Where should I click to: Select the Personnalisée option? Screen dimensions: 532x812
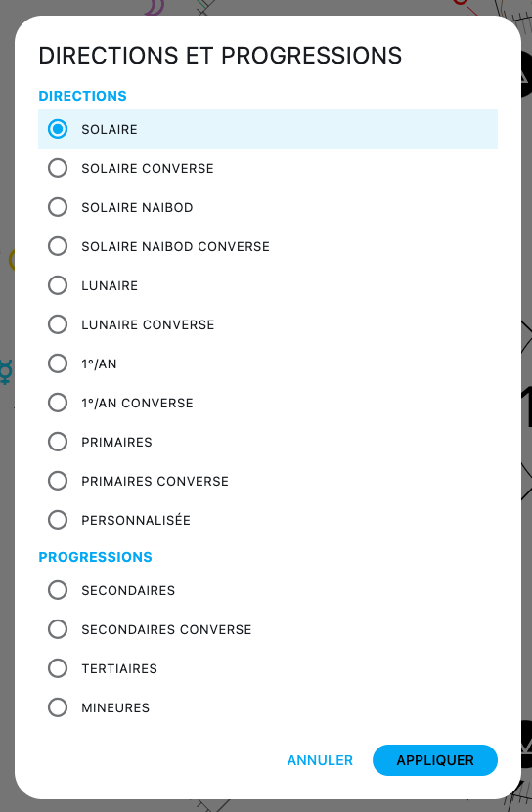coord(268,520)
